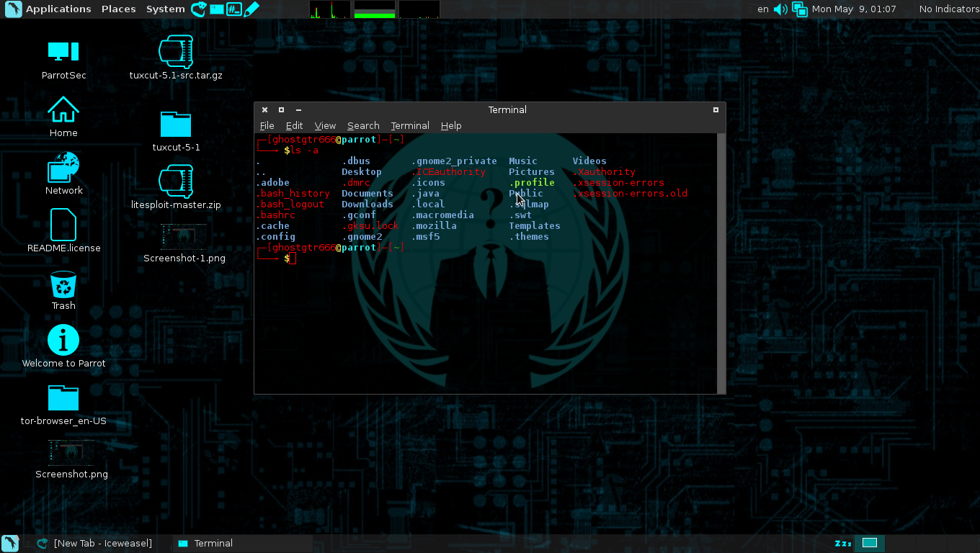Click '.profile' in terminal listing
This screenshot has height=553, width=980.
pyautogui.click(x=532, y=183)
